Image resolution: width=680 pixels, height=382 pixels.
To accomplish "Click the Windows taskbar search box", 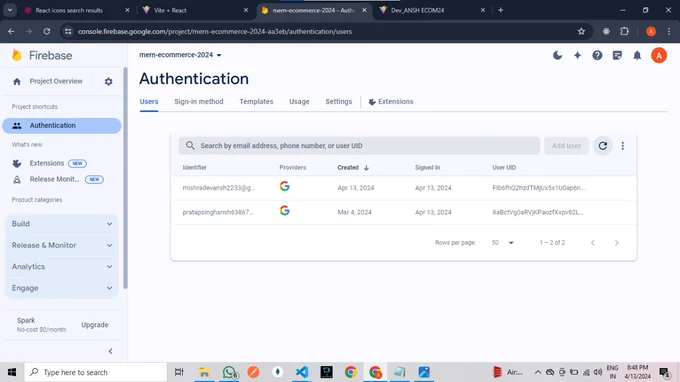I will point(95,372).
